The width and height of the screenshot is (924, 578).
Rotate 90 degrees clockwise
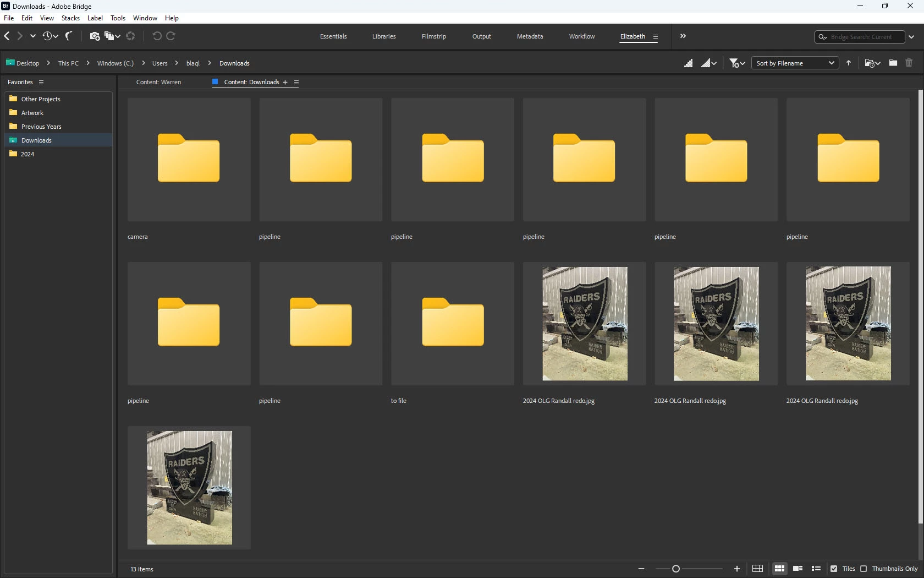(171, 36)
